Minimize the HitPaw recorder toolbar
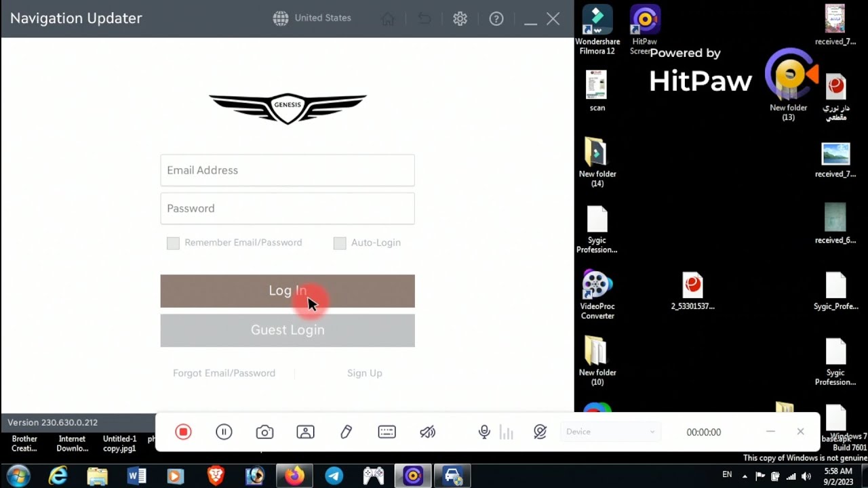Viewport: 868px width, 488px height. click(x=770, y=431)
